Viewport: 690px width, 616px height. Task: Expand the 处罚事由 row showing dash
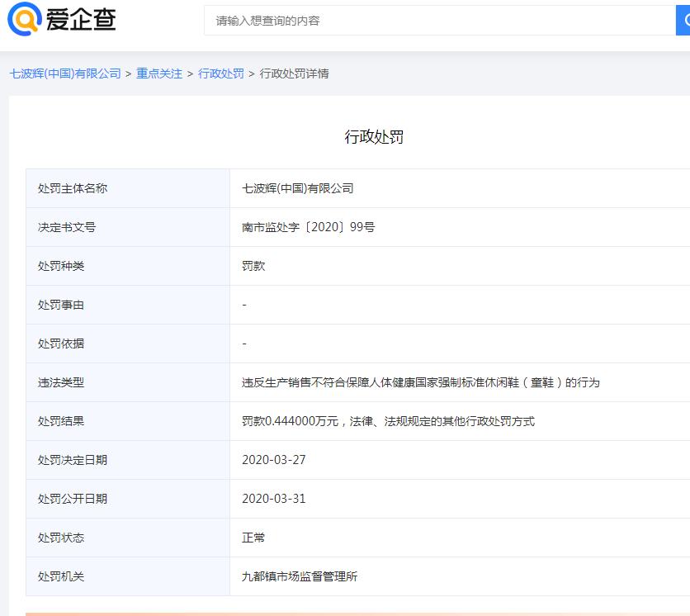tap(243, 305)
